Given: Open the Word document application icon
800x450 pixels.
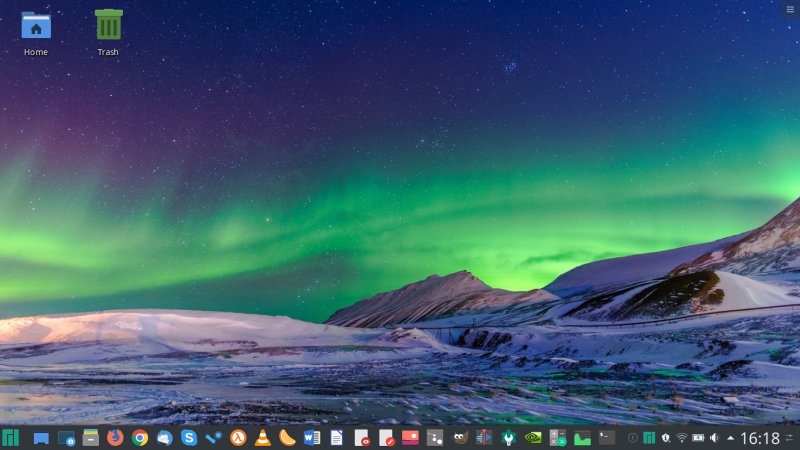Looking at the screenshot, I should point(312,438).
